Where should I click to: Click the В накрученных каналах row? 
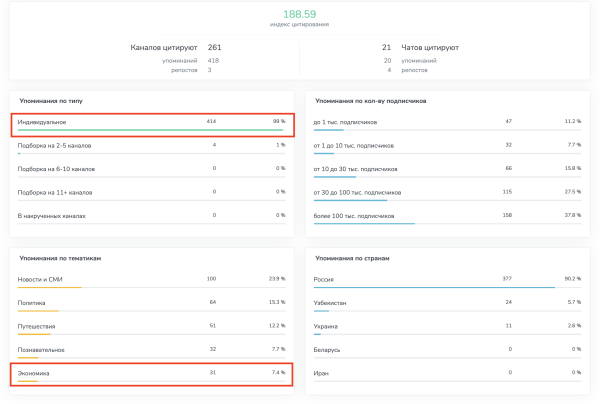coord(152,215)
